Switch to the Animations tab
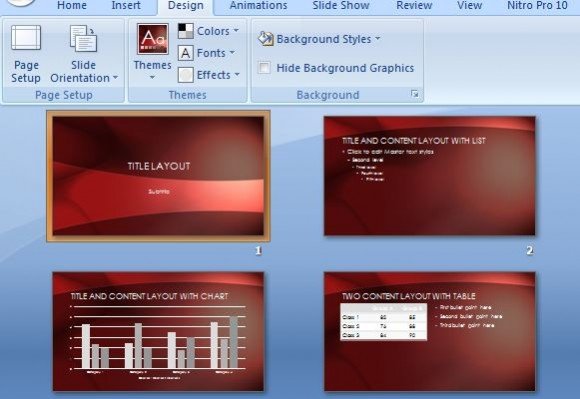Viewport: 580px width, 399px height. pos(258,6)
